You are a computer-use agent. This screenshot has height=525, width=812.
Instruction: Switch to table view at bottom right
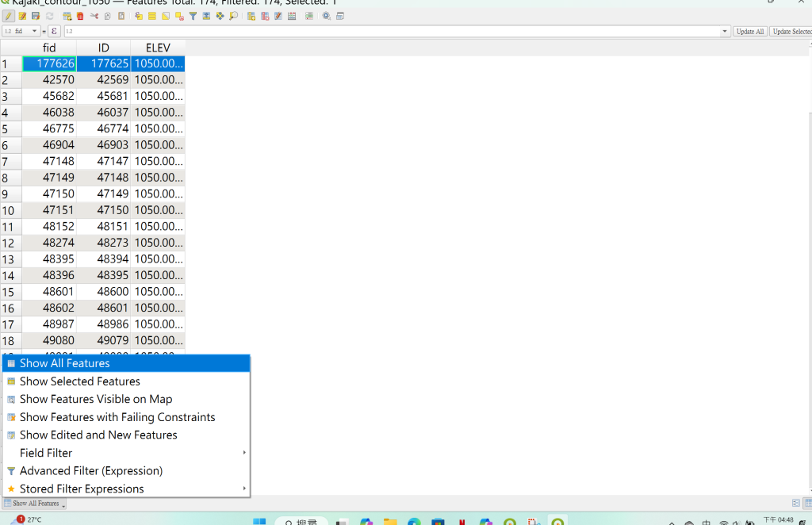808,504
